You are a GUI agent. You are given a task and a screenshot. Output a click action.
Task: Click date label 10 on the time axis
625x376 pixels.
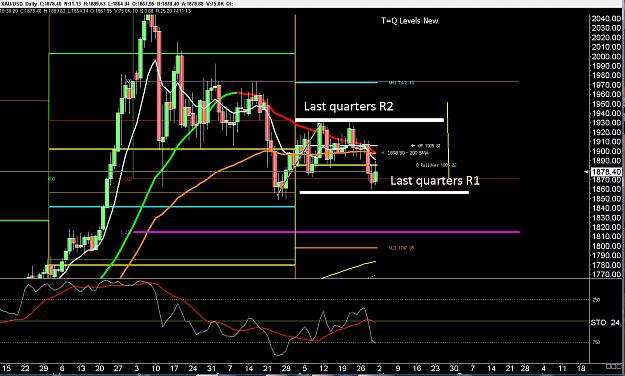pyautogui.click(x=155, y=368)
